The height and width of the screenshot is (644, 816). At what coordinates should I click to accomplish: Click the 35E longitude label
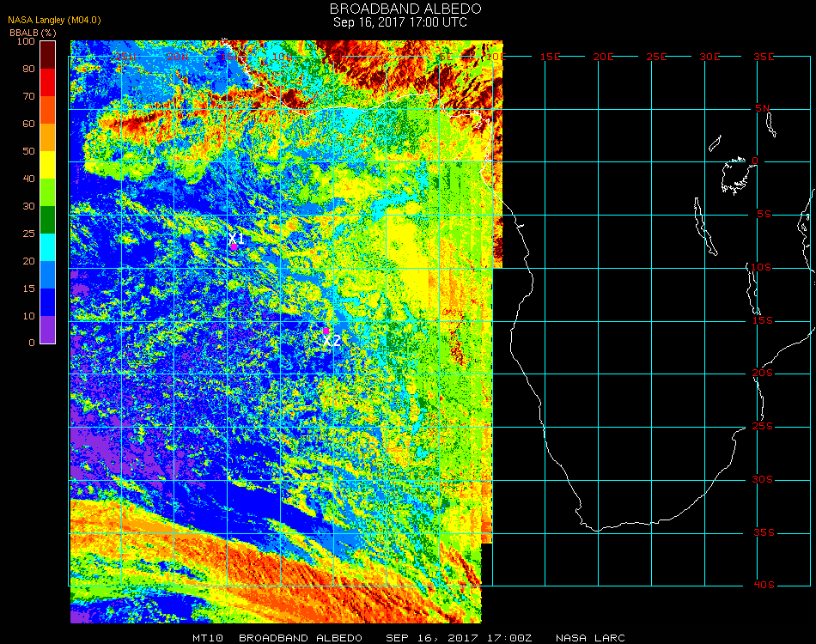point(764,57)
